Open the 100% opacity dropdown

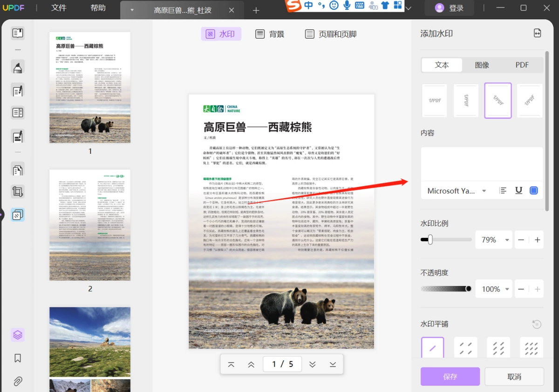click(x=494, y=289)
